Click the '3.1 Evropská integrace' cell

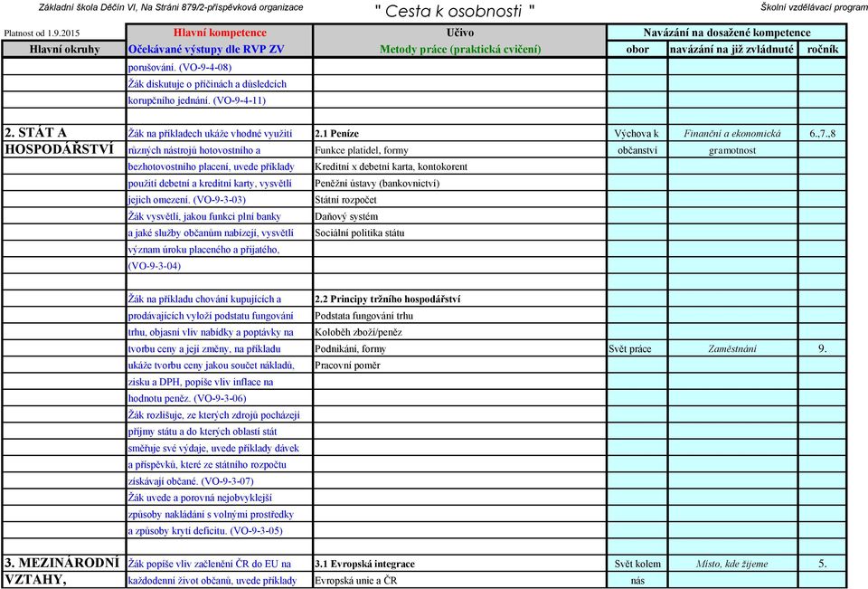pos(460,564)
